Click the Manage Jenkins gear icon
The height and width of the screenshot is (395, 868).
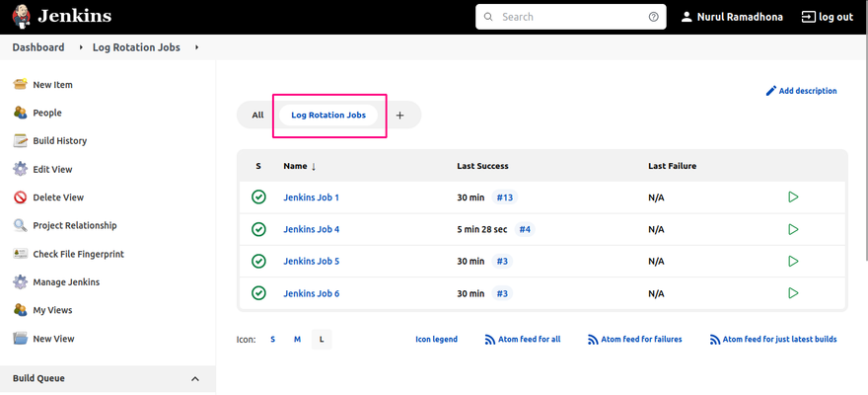(x=20, y=282)
